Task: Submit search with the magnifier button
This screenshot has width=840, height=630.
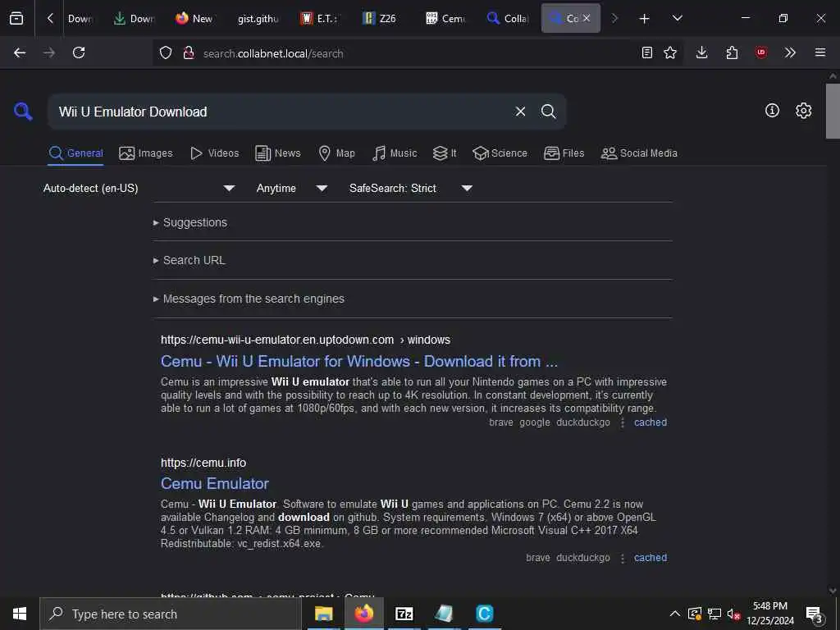Action: (x=548, y=112)
